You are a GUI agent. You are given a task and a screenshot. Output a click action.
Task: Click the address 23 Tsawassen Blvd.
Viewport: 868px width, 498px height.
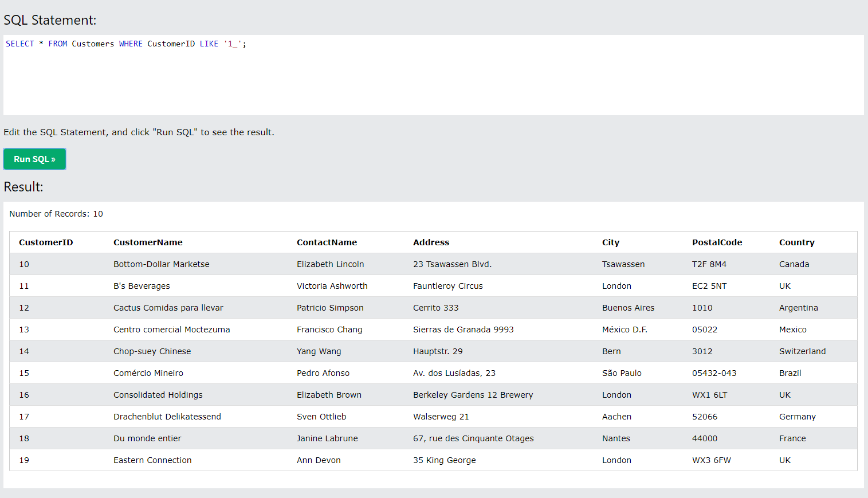pyautogui.click(x=453, y=264)
